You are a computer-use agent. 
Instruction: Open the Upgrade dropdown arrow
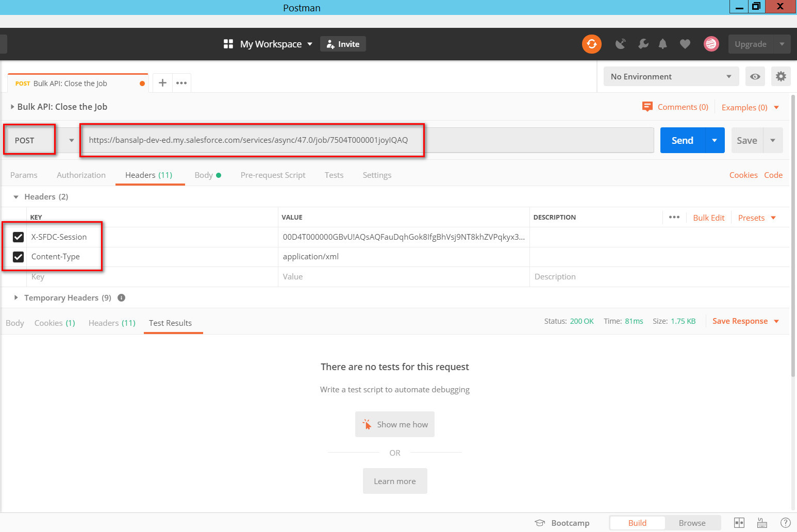(782, 44)
